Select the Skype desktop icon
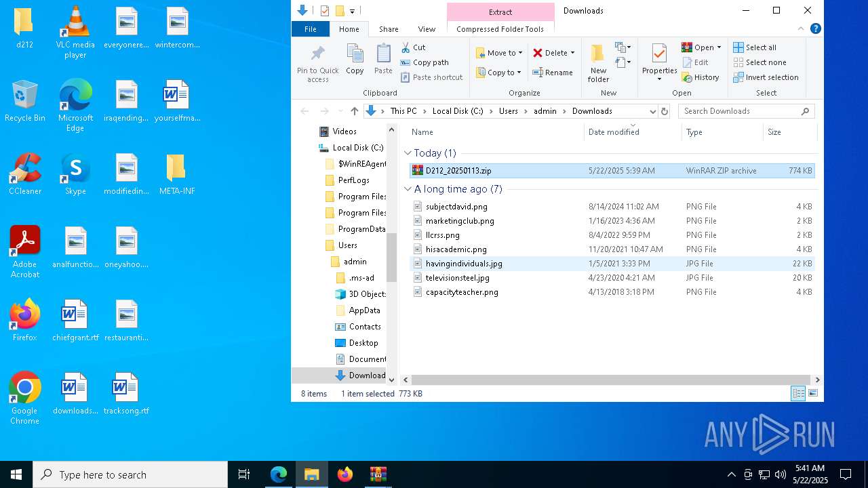The width and height of the screenshot is (868, 488). click(x=75, y=175)
